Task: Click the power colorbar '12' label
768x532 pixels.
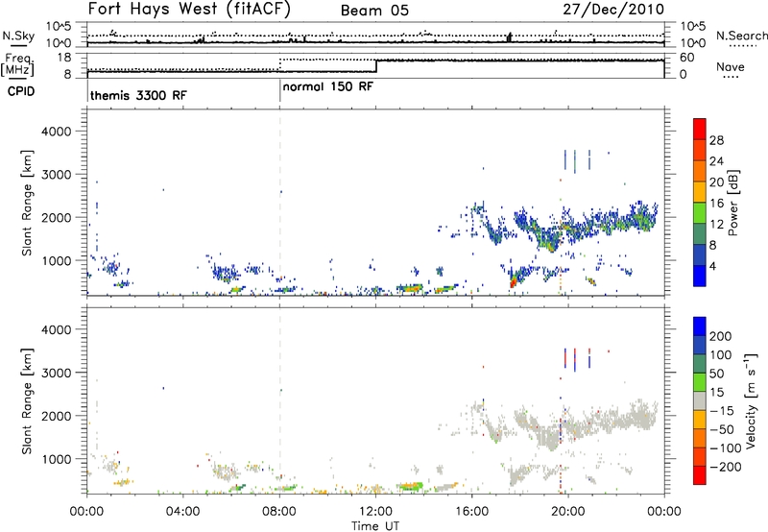Action: click(x=716, y=225)
